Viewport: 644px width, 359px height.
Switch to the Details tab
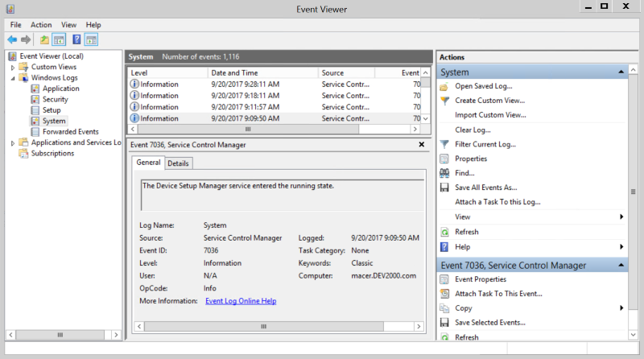click(178, 163)
